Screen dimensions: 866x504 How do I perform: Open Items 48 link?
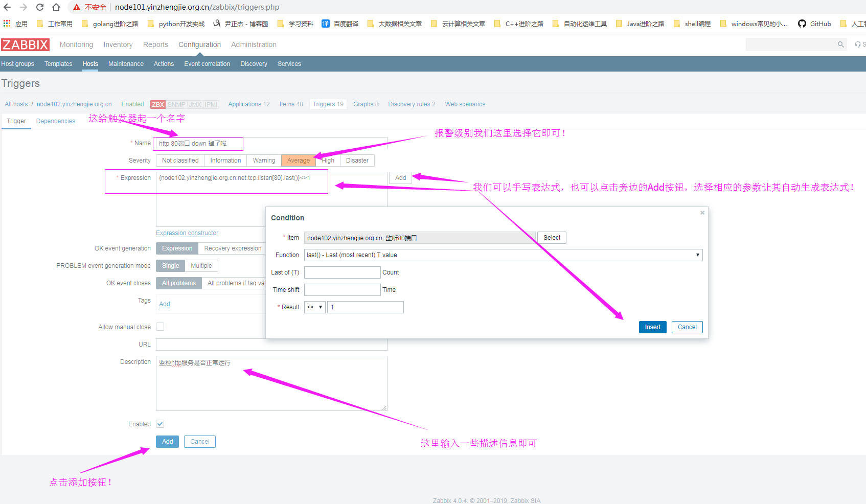pyautogui.click(x=291, y=104)
